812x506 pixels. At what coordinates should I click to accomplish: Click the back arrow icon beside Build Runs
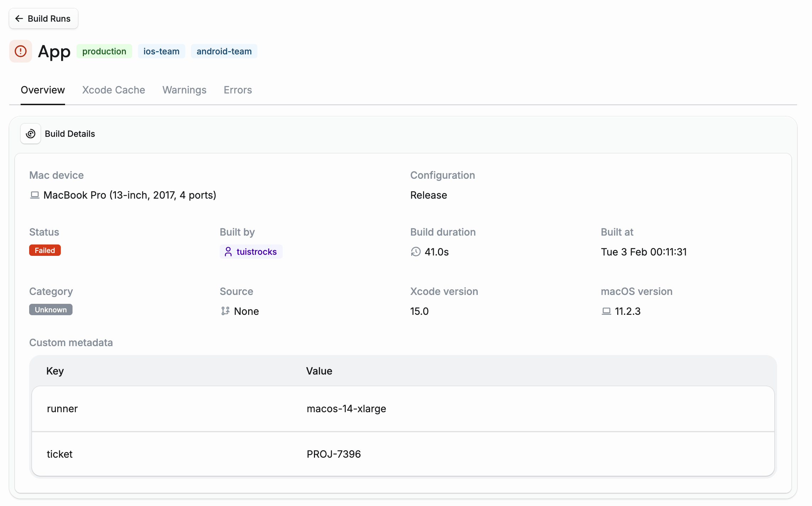pos(20,18)
